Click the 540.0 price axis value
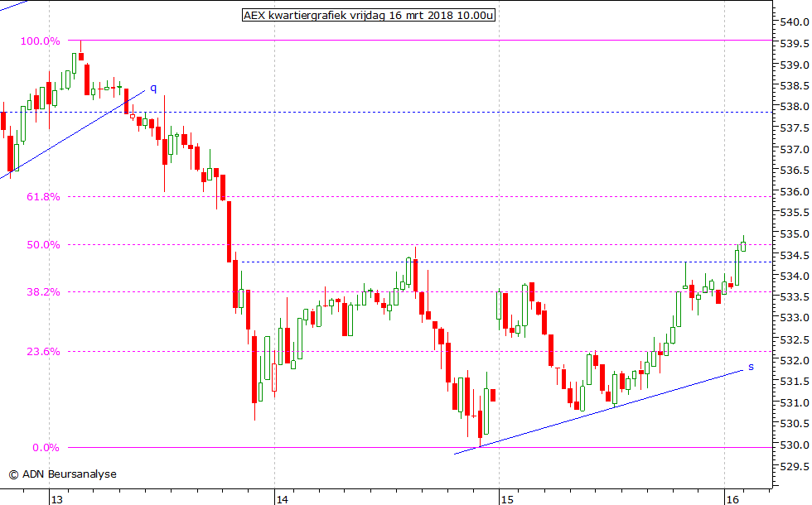This screenshot has width=812, height=505. [795, 22]
